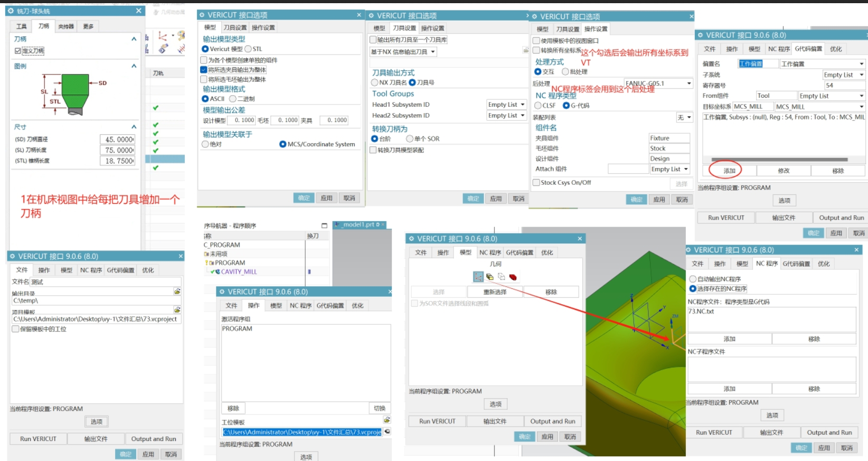Open 刀具设置 tab in first 接口选项 dialog
The width and height of the screenshot is (868, 461).
tap(235, 27)
